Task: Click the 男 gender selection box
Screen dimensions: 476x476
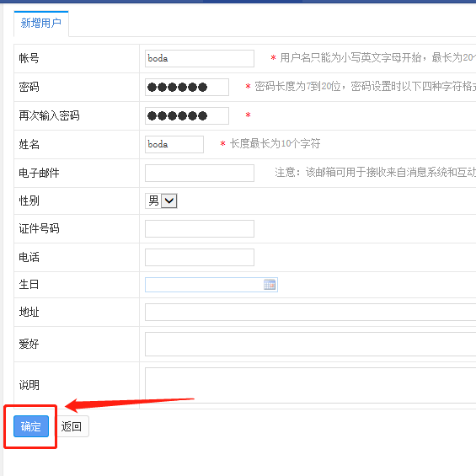Action: pyautogui.click(x=161, y=201)
